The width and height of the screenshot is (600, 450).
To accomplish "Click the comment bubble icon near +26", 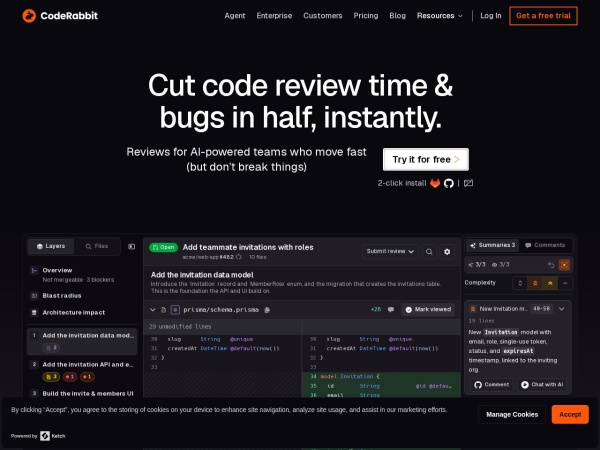I will tap(391, 310).
